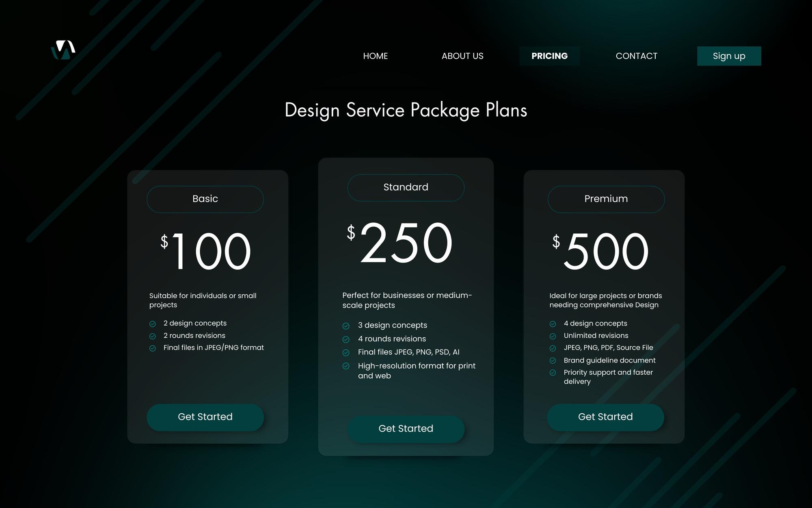Click check icon beside 2 design concepts
The image size is (812, 508).
pyautogui.click(x=153, y=324)
